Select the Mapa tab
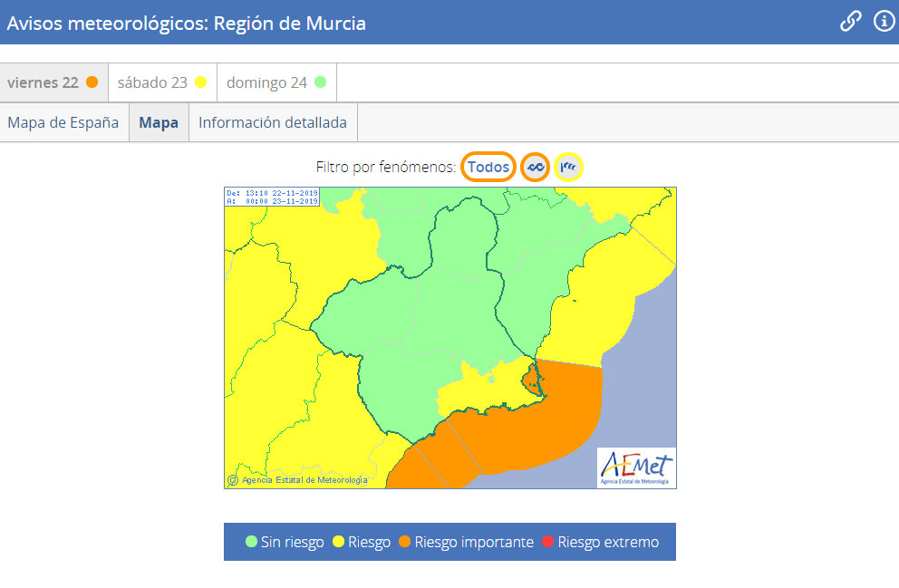This screenshot has height=588, width=899. (x=159, y=122)
